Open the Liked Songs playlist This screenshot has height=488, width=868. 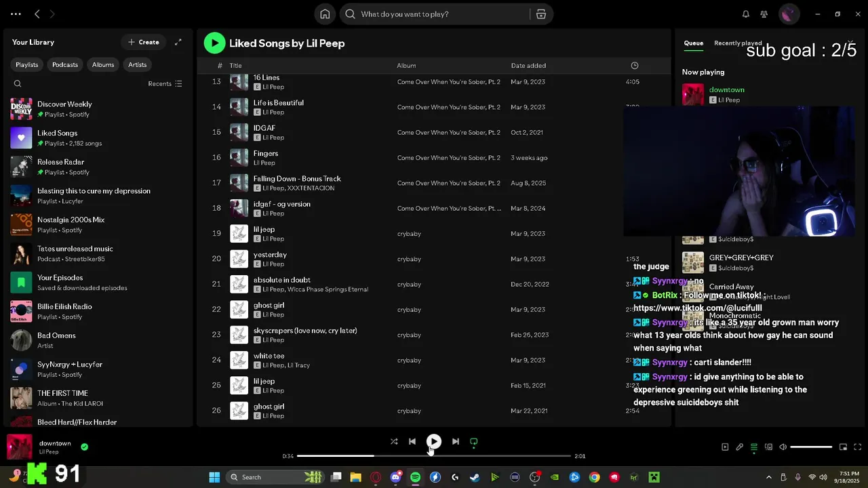[x=98, y=138]
